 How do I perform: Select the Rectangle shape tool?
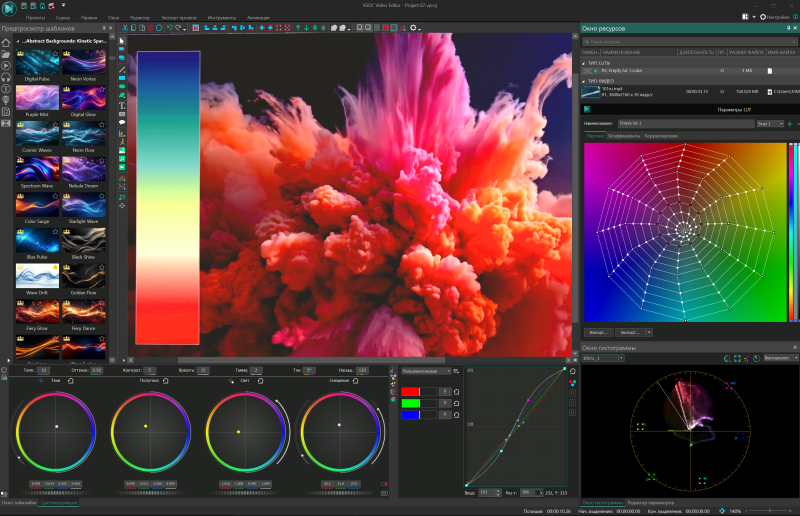[122, 78]
